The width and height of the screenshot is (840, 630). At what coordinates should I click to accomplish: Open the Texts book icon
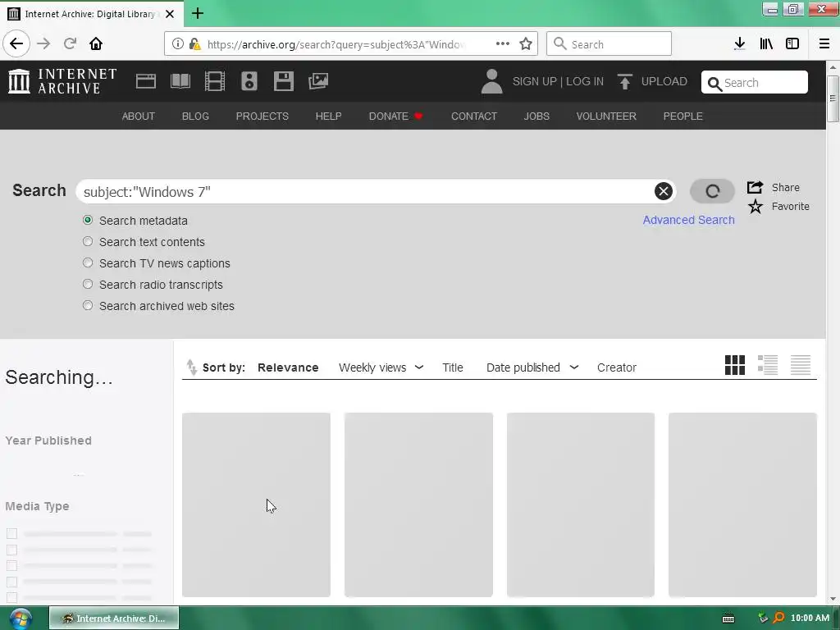180,81
